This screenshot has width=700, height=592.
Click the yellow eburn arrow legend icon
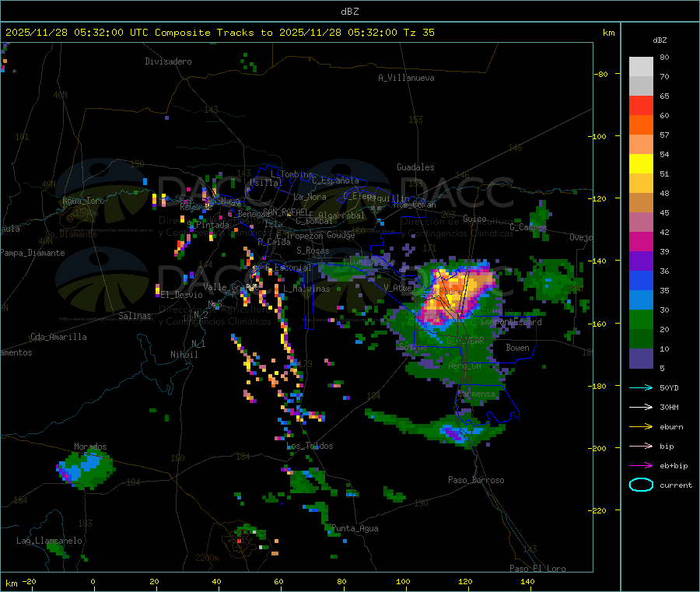[641, 427]
